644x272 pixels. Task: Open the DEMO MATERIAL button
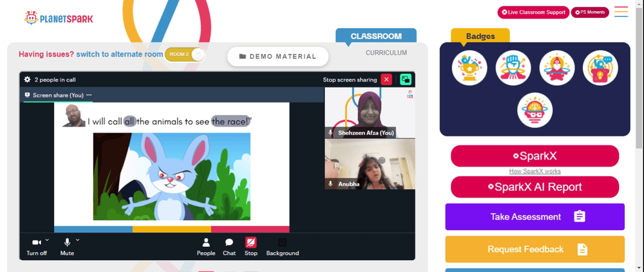pyautogui.click(x=278, y=57)
